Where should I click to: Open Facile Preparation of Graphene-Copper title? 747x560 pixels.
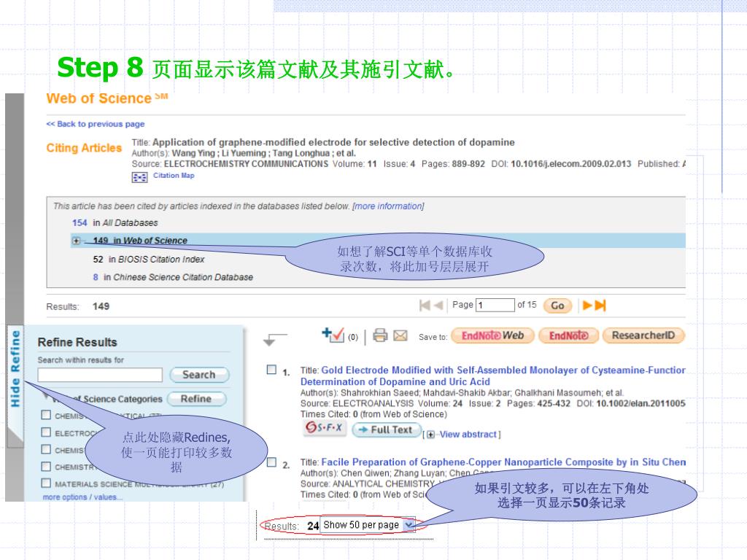click(x=503, y=462)
